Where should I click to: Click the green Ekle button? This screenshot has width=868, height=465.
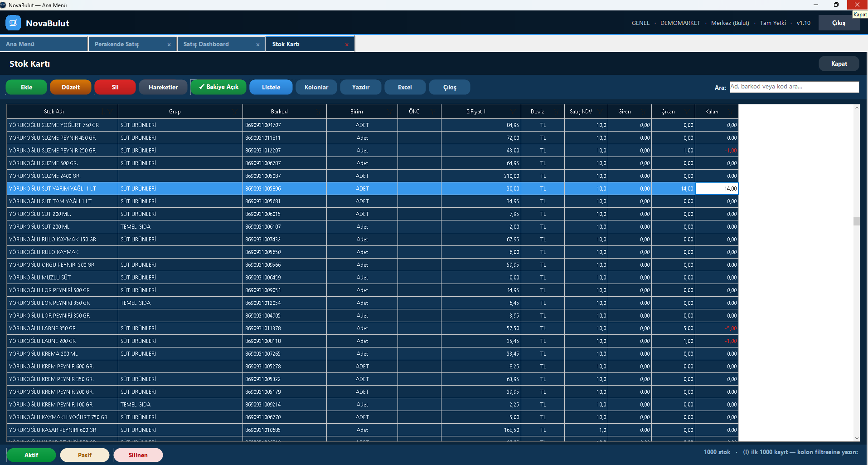tap(26, 87)
